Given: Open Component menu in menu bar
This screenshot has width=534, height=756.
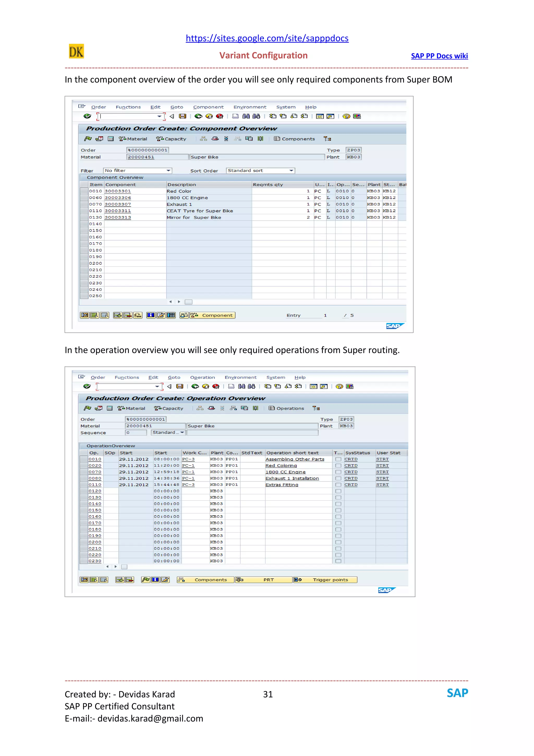Looking at the screenshot, I should click(208, 107).
